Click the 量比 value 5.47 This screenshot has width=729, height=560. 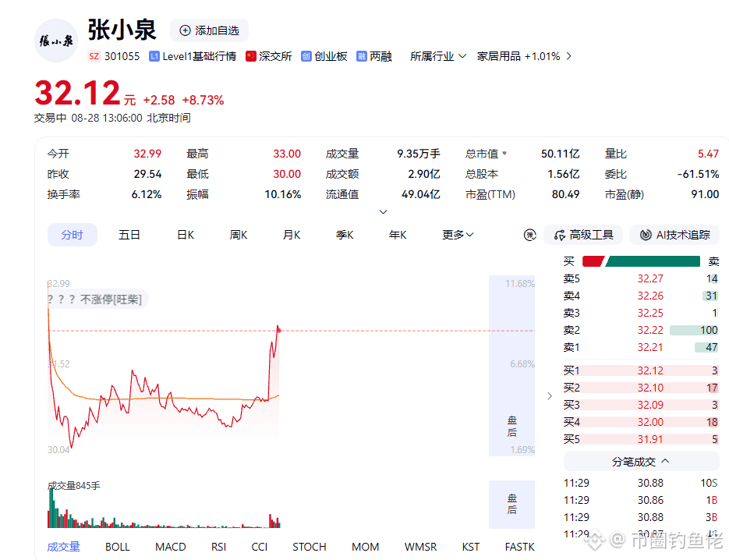pyautogui.click(x=708, y=154)
